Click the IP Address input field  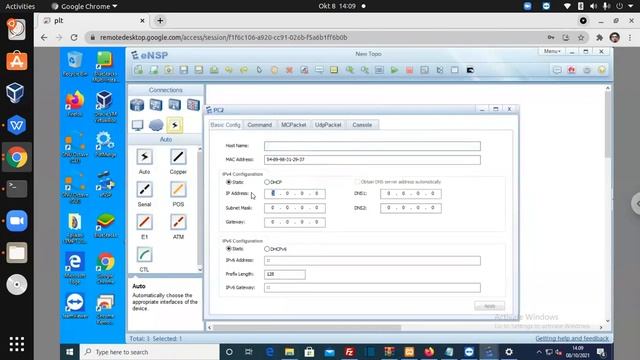click(295, 193)
